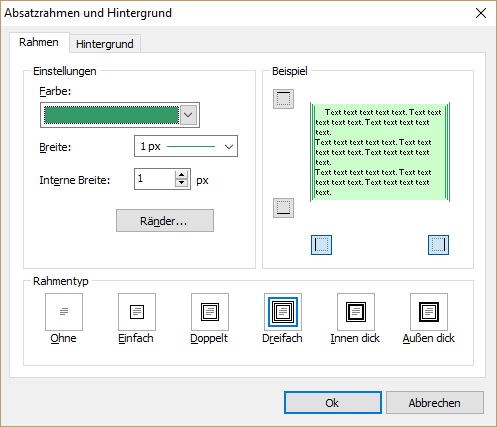The image size is (497, 427).
Task: Open the Ränder... margins dialog
Action: tap(165, 221)
